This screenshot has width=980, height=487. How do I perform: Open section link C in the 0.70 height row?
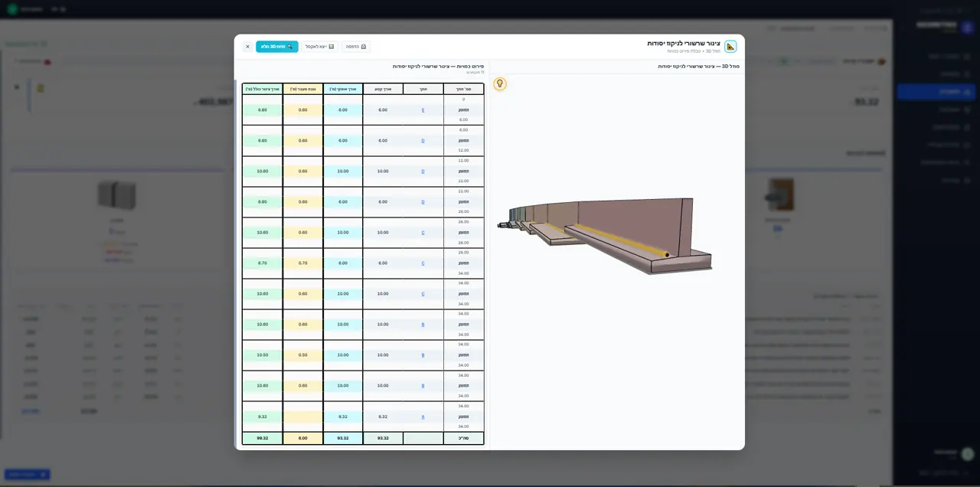(423, 263)
